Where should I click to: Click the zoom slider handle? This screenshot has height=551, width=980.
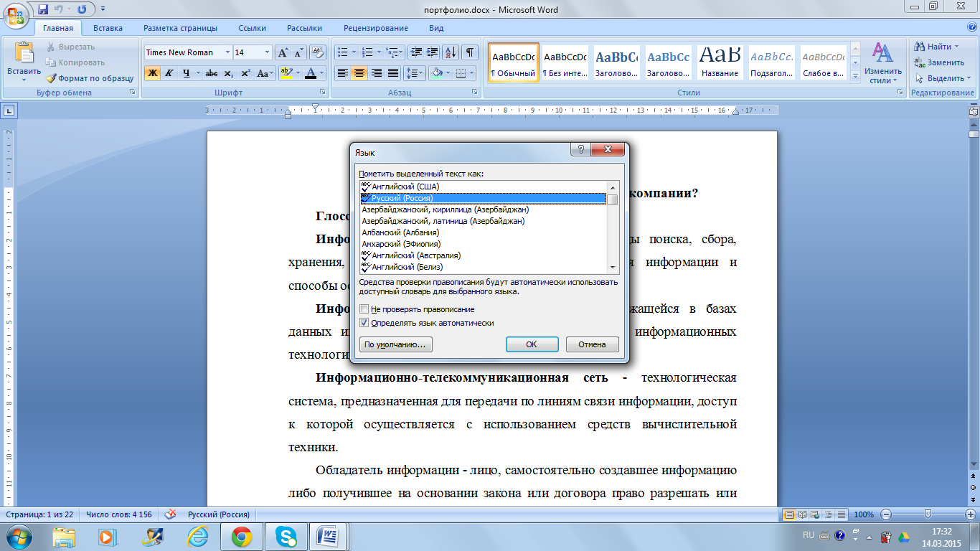click(928, 514)
